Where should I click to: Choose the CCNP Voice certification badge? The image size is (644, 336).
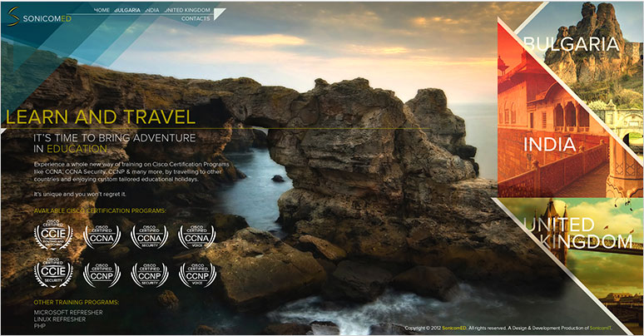[x=197, y=274]
